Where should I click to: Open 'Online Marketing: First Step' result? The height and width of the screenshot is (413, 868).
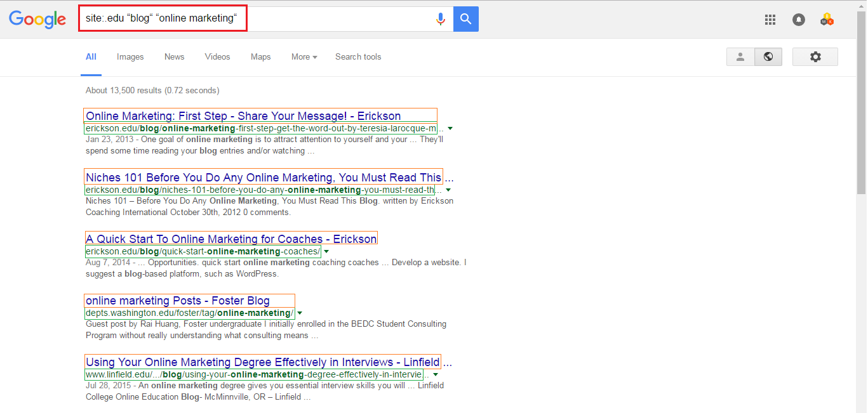pos(243,116)
